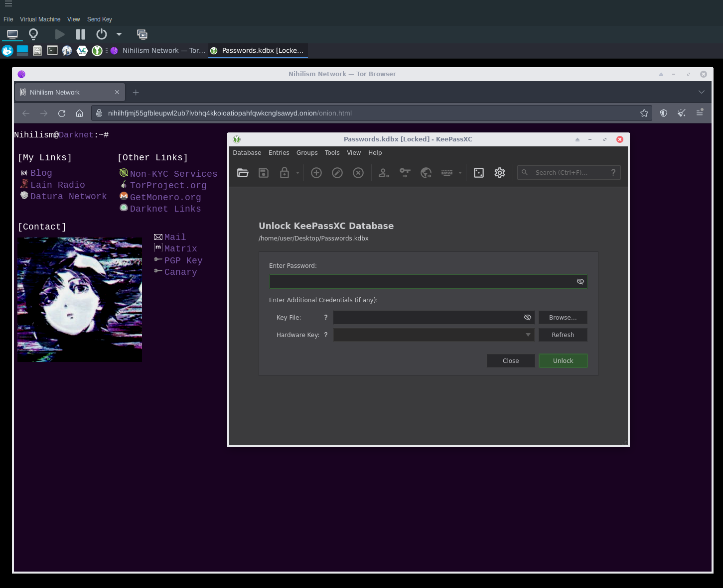Click the Refresh hardware key button
This screenshot has height=588, width=723.
click(x=563, y=335)
